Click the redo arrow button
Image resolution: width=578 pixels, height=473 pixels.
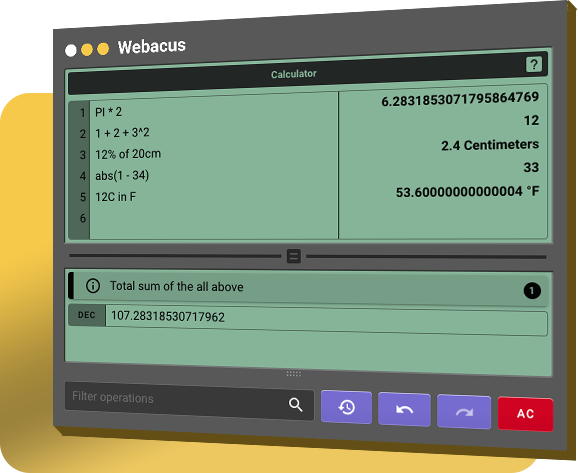coord(464,412)
